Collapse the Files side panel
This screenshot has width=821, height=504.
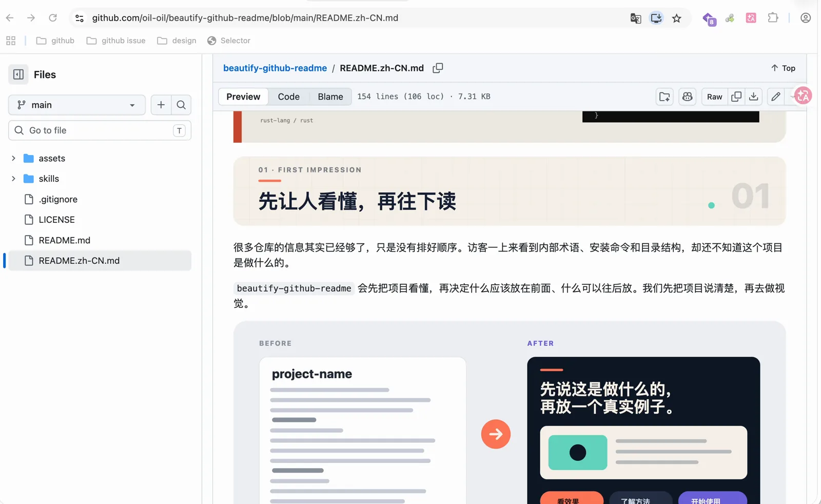coord(18,74)
